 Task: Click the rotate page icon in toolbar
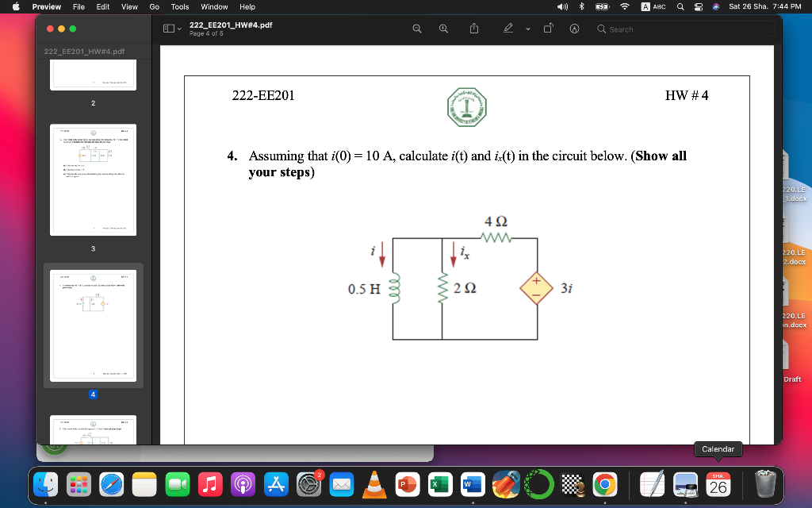pos(547,29)
